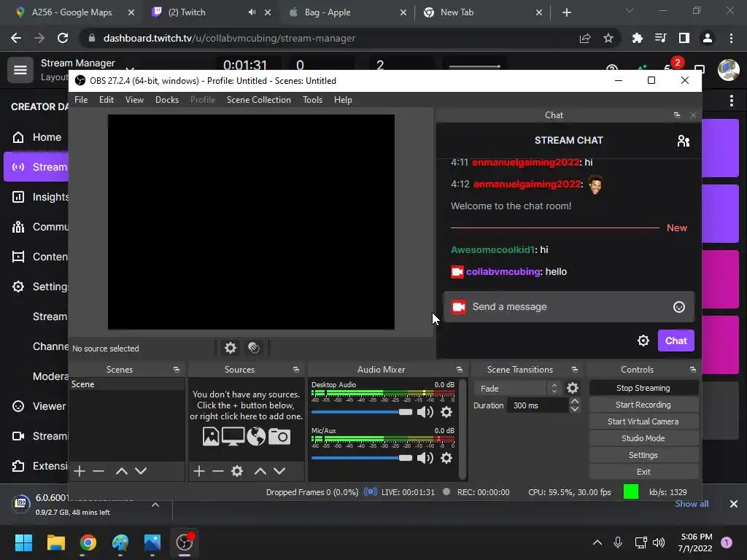Open chat community users icon

point(683,141)
